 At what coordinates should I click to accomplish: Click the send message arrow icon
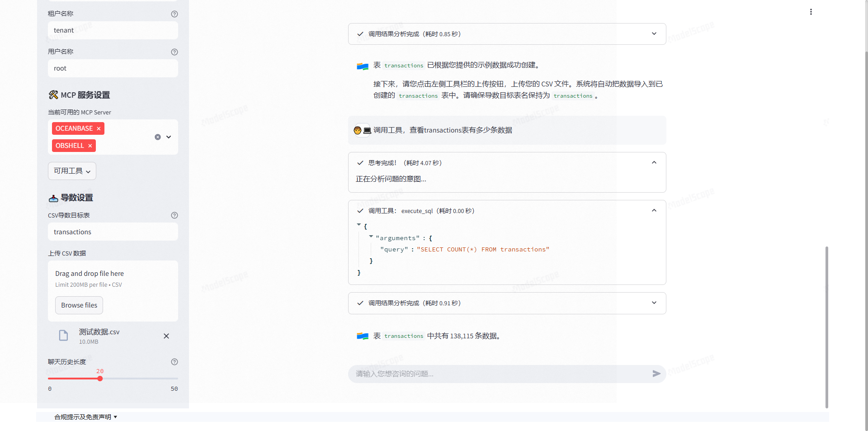[x=656, y=374]
